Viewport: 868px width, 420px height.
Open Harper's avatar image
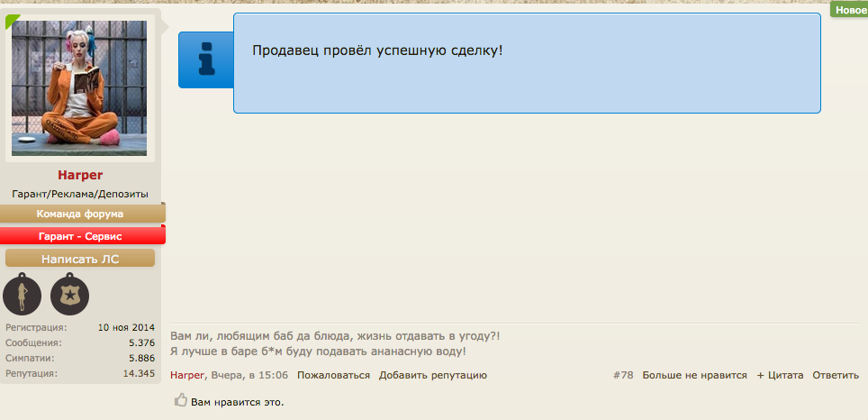click(x=79, y=87)
